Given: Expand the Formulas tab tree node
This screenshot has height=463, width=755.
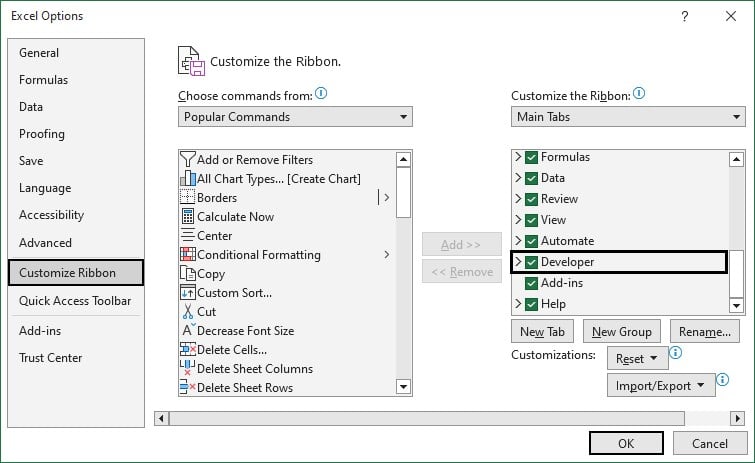Looking at the screenshot, I should click(x=518, y=156).
